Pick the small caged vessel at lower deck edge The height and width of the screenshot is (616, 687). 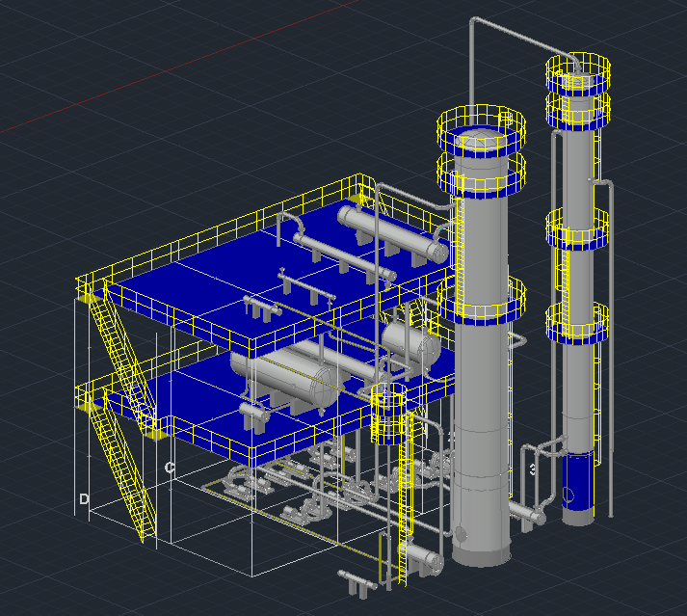coord(388,413)
